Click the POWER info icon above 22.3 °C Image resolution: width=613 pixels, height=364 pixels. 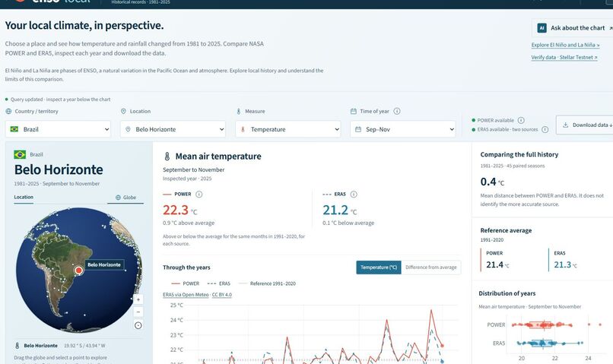(x=199, y=194)
